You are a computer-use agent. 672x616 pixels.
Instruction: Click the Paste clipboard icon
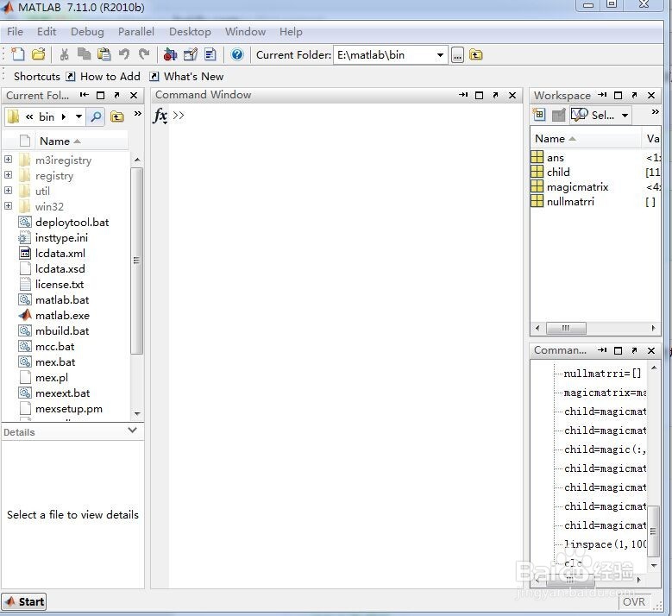point(104,54)
